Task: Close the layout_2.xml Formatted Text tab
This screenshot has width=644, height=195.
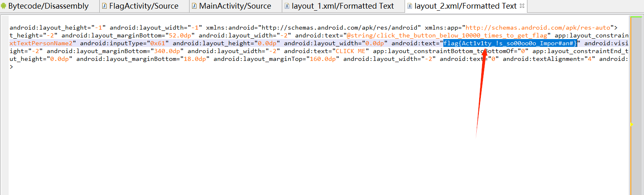Action: (x=522, y=6)
